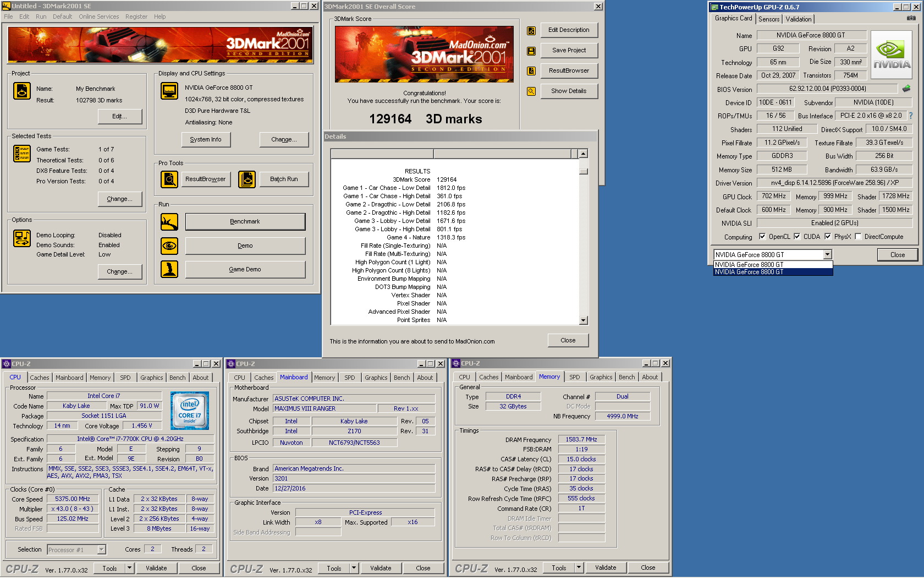Click the Selected Tests checklist icon
The width and height of the screenshot is (924, 578).
22,154
